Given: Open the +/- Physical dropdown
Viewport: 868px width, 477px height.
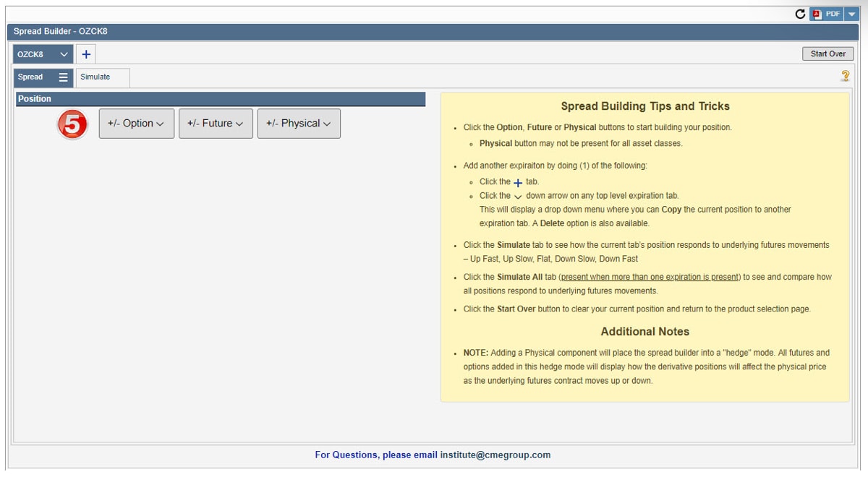Looking at the screenshot, I should 299,124.
